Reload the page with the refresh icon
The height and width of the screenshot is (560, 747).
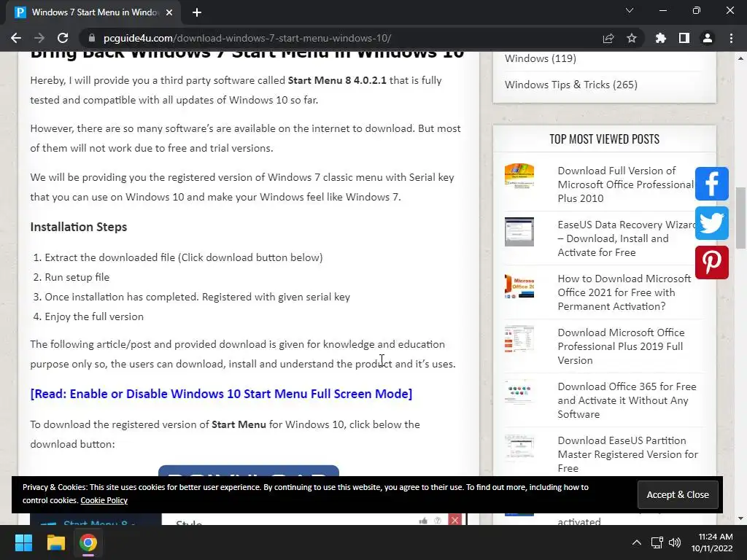[63, 38]
